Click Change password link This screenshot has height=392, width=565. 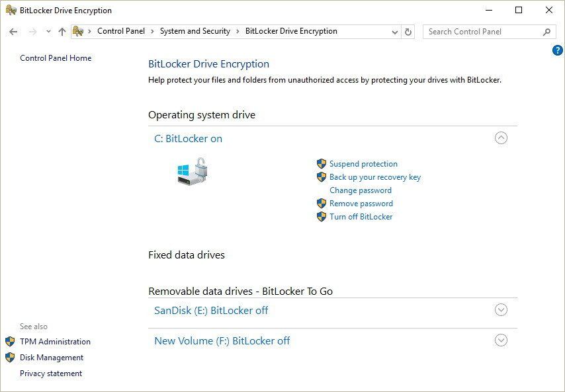point(361,190)
